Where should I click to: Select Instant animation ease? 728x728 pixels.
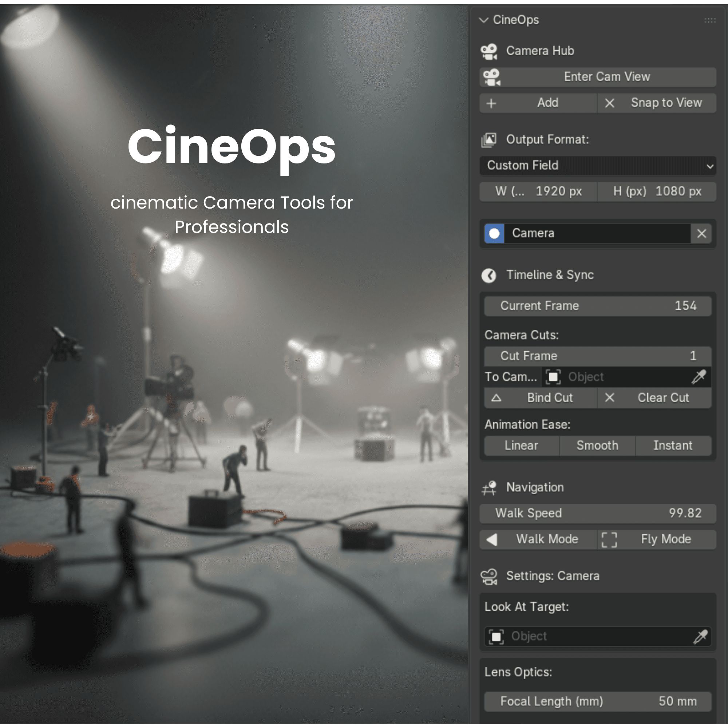tap(673, 446)
